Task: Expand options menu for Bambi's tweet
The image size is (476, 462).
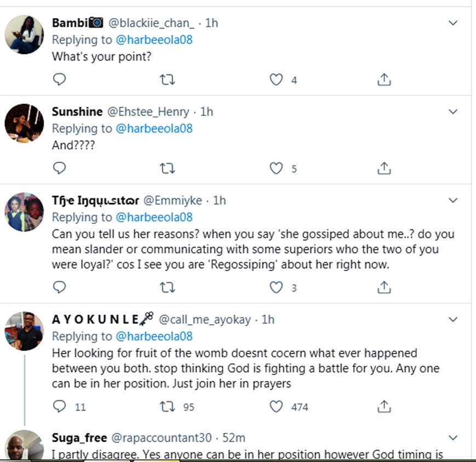Action: coord(453,23)
